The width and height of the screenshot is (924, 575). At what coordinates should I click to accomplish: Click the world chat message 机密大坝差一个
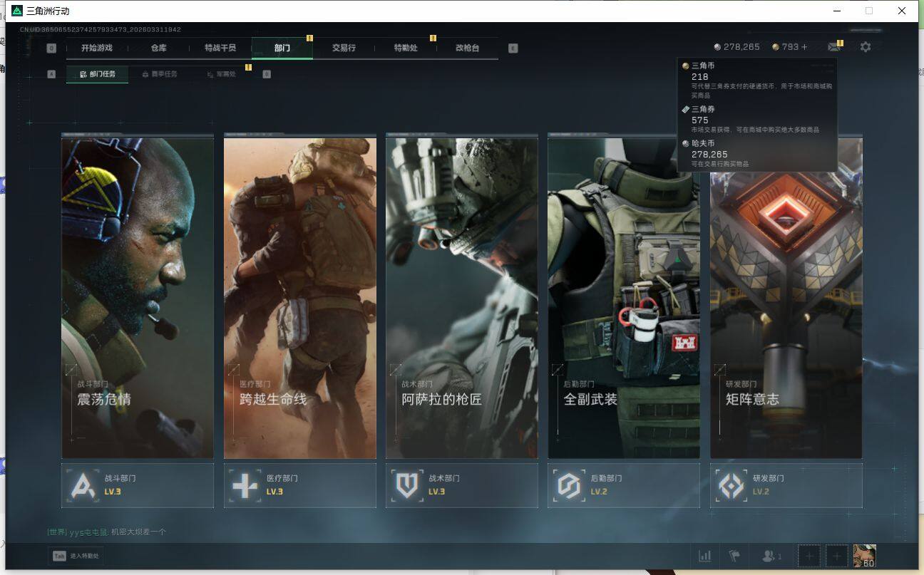(138, 532)
